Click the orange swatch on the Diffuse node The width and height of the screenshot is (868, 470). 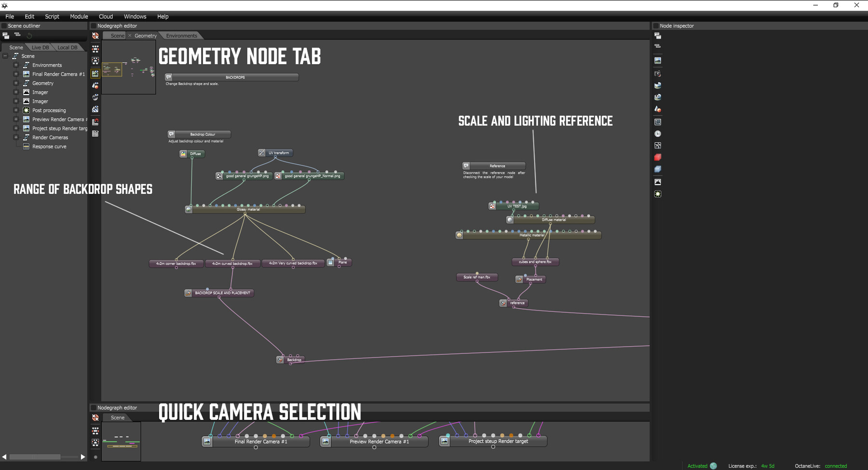pos(183,154)
